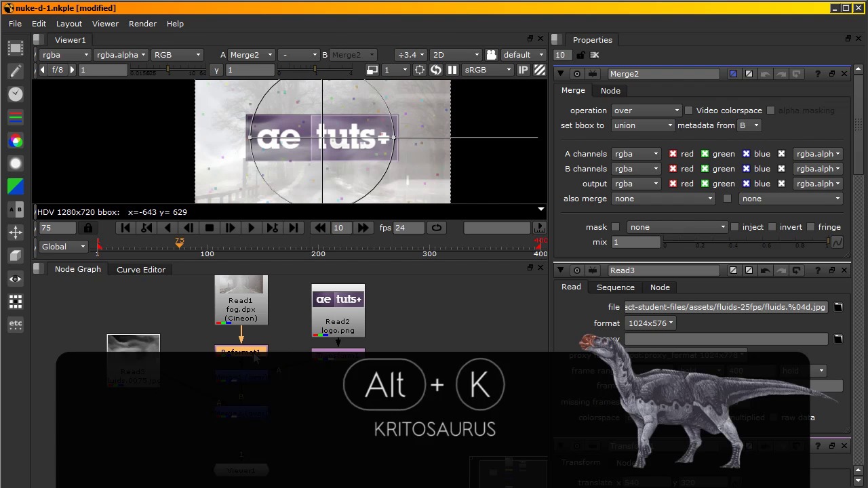
Task: Click the Properties panel lock icon
Action: [x=580, y=55]
